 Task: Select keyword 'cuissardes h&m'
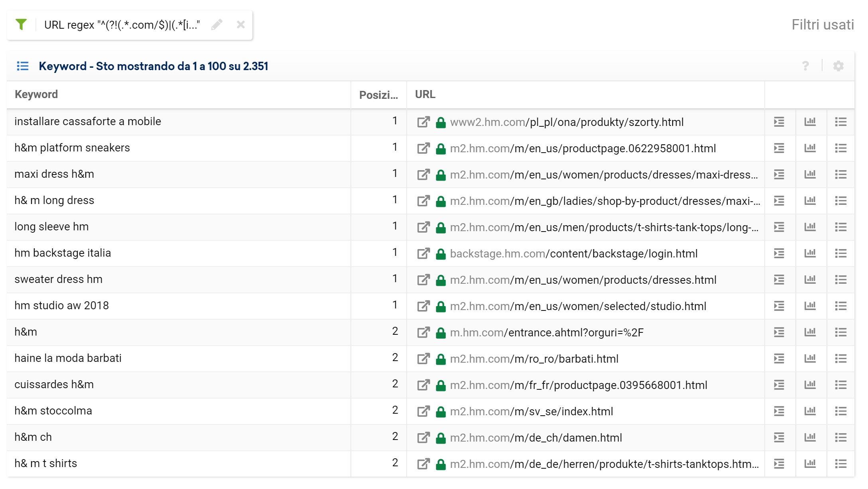click(x=54, y=385)
